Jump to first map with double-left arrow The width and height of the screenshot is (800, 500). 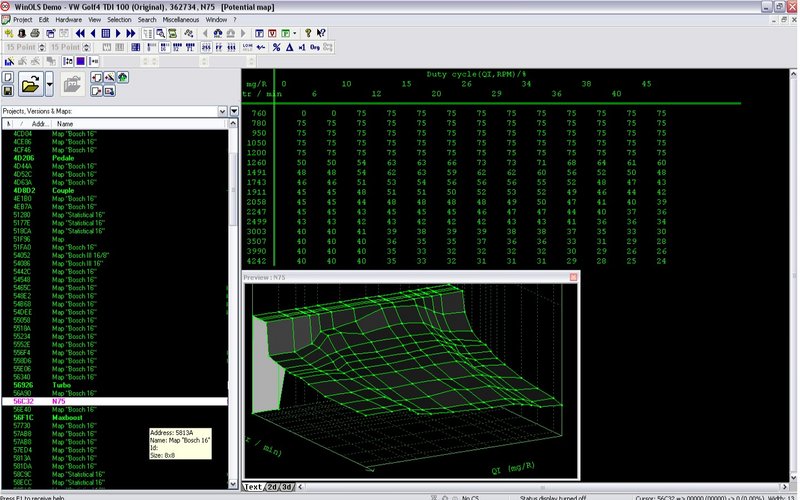[80, 33]
